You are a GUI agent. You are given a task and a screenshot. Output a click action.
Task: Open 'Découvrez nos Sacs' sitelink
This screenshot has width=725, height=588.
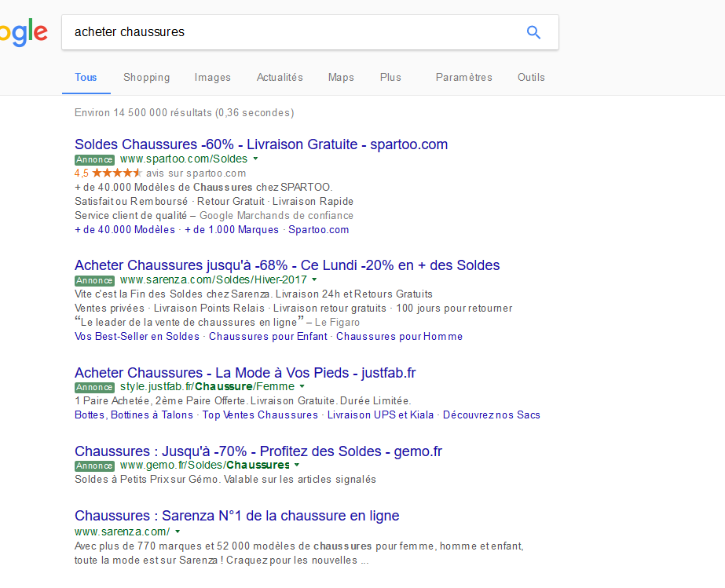click(492, 415)
